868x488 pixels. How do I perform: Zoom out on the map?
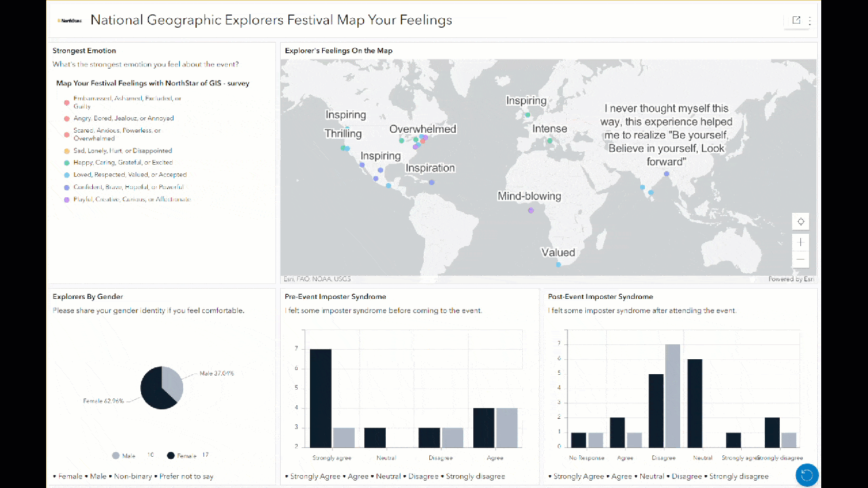coord(801,259)
